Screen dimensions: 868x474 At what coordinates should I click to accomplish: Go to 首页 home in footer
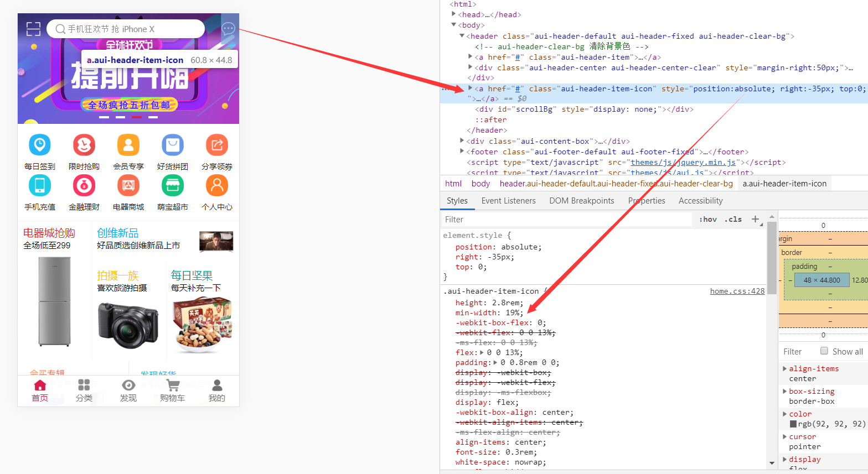[40, 391]
